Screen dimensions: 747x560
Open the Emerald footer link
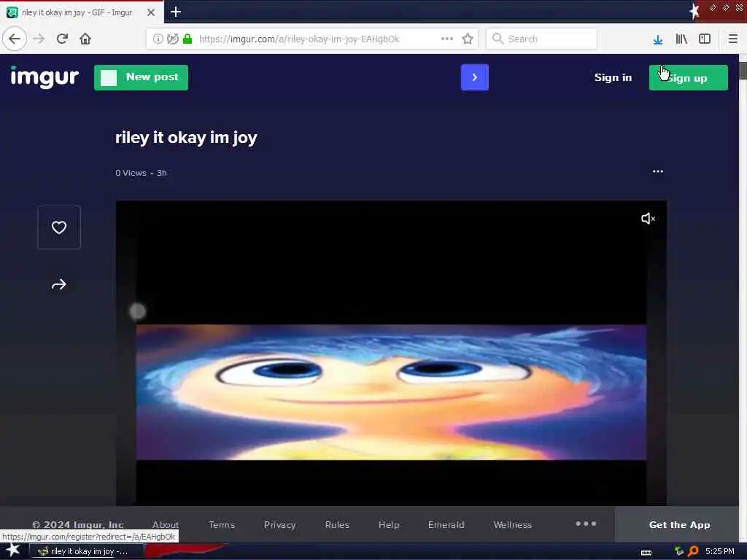point(446,525)
